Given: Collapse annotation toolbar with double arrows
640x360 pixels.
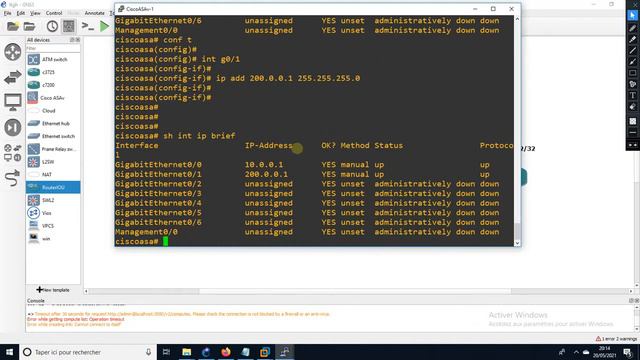Looking at the screenshot, I should [x=633, y=145].
